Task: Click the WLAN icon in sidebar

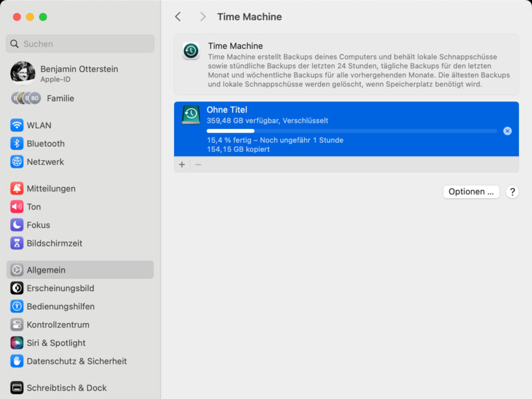Action: click(x=17, y=126)
